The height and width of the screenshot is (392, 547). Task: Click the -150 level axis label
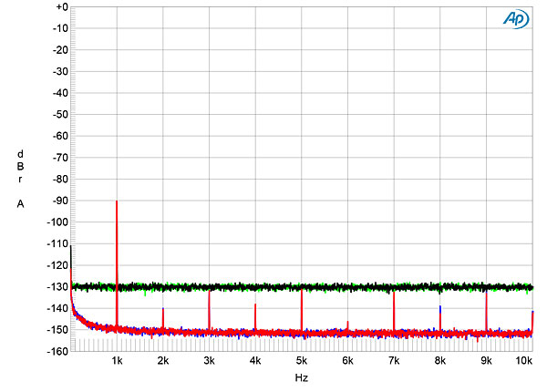(x=57, y=330)
